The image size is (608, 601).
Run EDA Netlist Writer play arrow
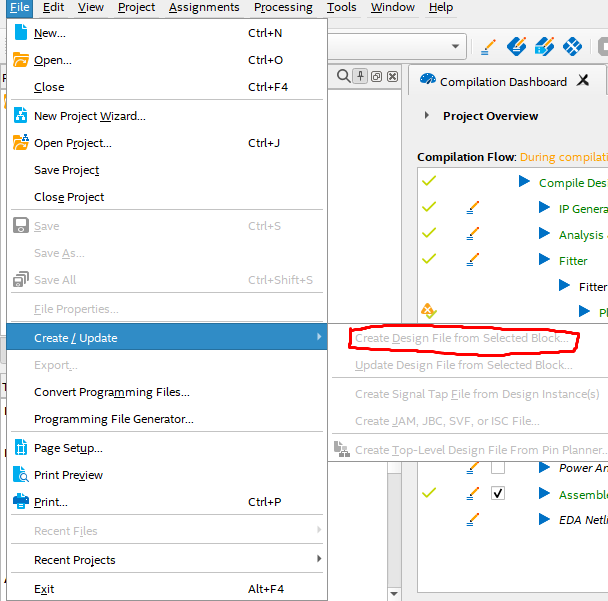coord(544,519)
